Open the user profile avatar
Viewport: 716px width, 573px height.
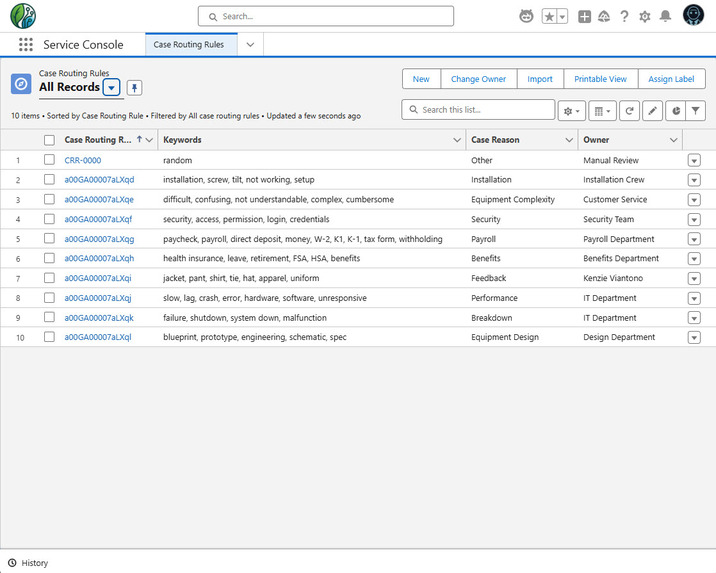(x=693, y=15)
